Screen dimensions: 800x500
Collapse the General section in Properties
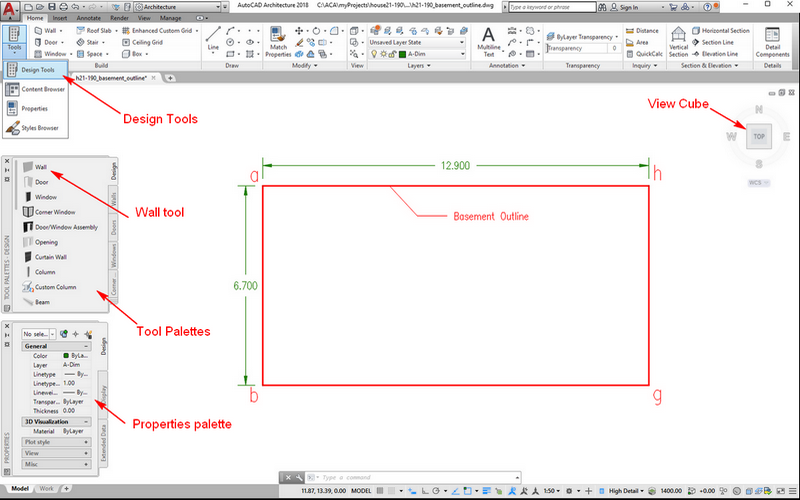point(86,346)
